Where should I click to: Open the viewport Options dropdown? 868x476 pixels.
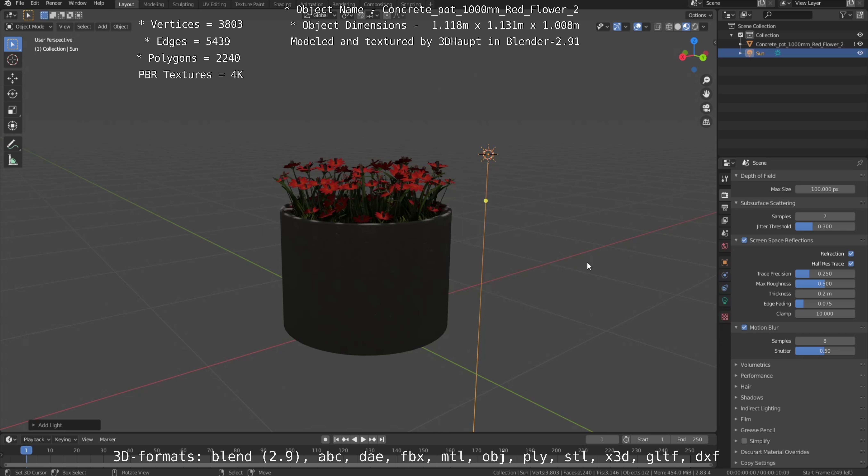[x=699, y=15]
